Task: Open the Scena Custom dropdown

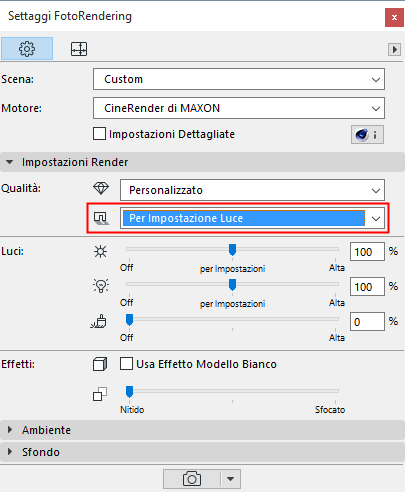Action: point(239,79)
